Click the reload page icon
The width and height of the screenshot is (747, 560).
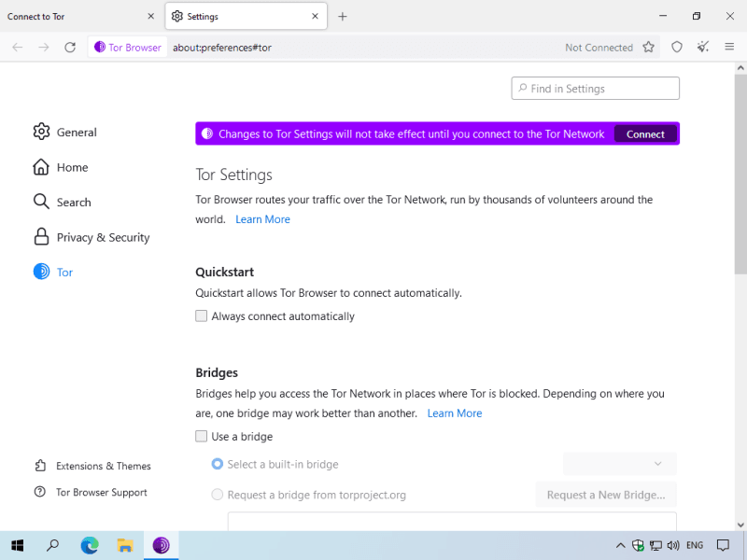(x=69, y=48)
